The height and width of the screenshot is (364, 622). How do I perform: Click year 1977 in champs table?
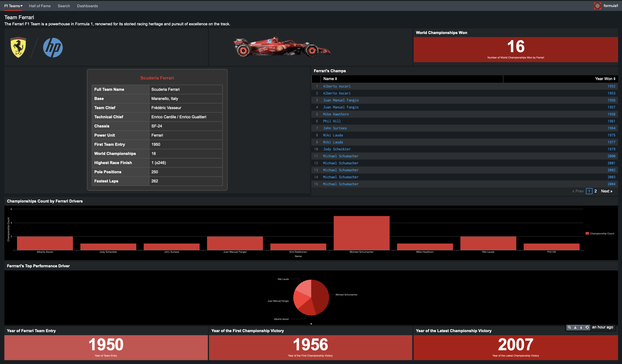tap(611, 142)
